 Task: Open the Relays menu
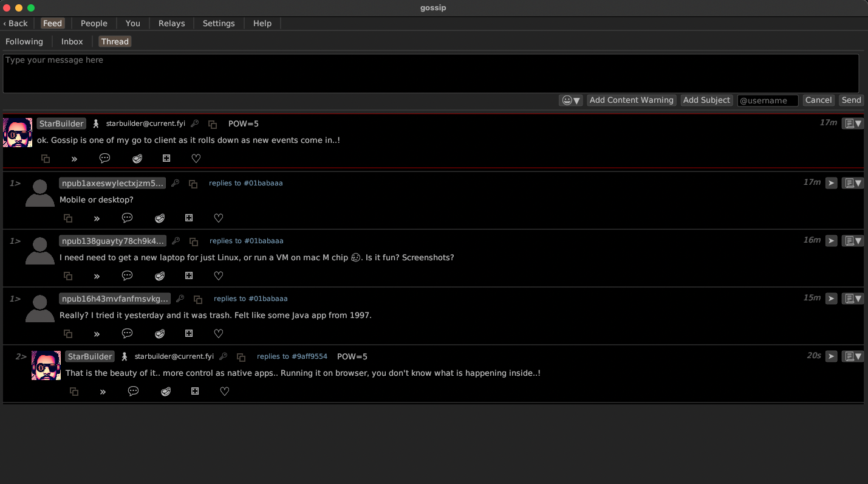point(171,23)
